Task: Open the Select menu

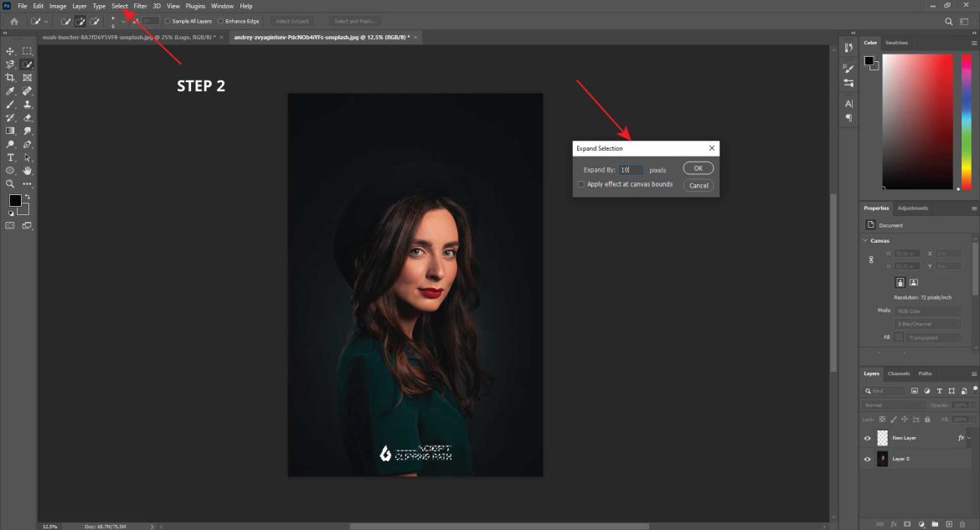Action: (119, 6)
